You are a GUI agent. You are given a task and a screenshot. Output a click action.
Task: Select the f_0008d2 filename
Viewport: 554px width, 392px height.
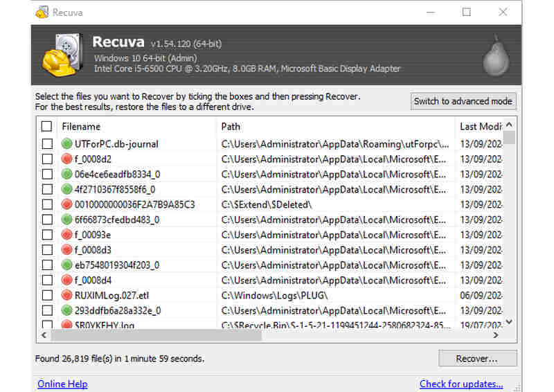[x=93, y=159]
